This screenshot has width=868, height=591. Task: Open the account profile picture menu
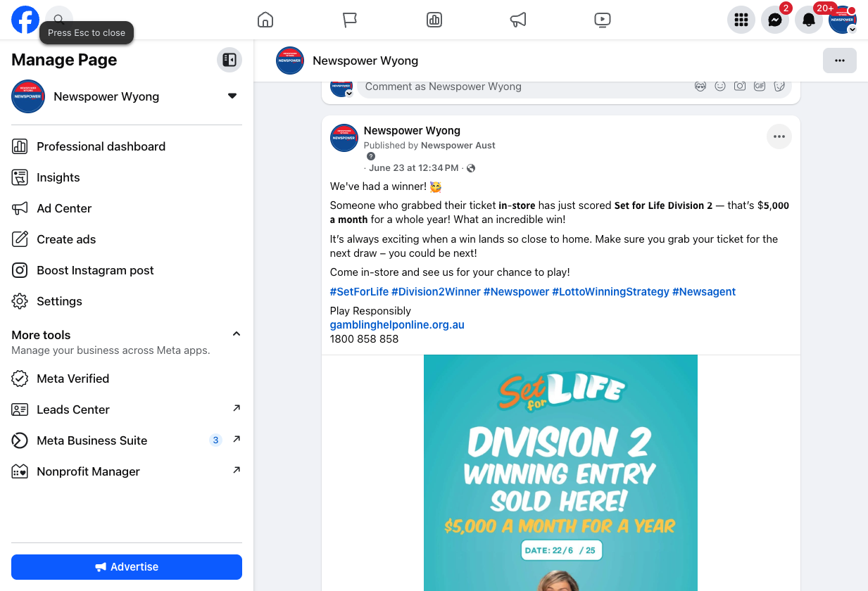tap(843, 20)
